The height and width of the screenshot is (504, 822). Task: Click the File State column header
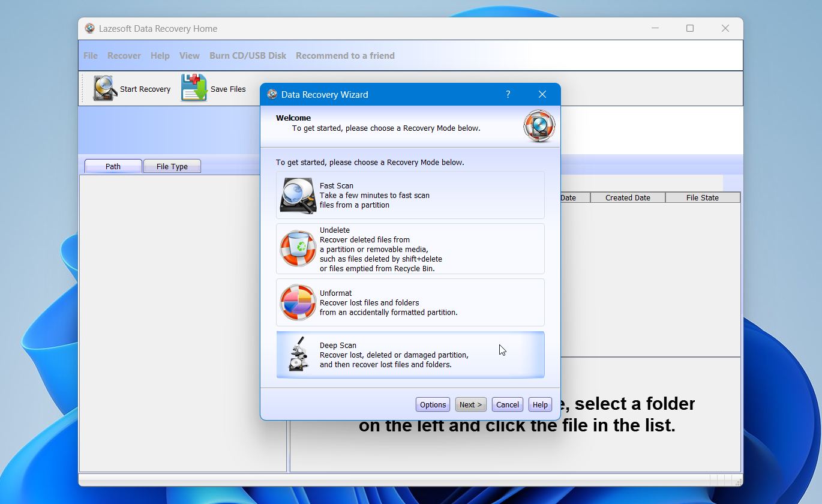coord(702,197)
